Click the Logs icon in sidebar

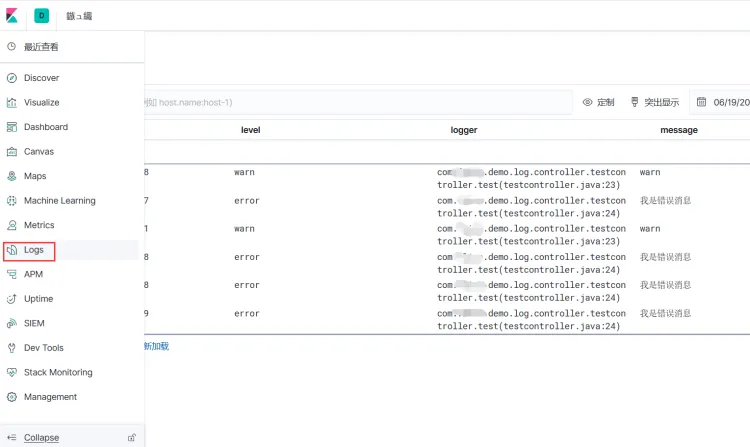(11, 250)
